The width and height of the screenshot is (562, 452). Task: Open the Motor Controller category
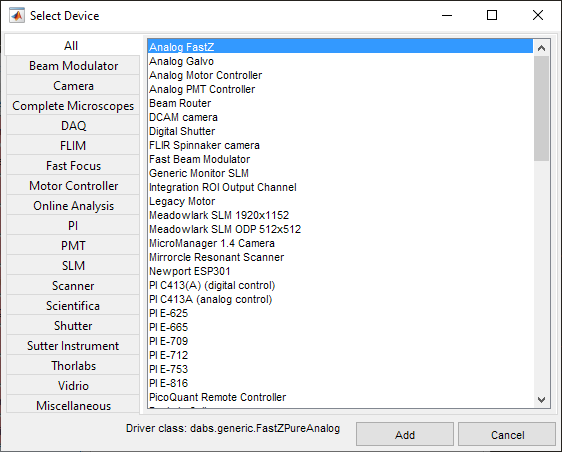(x=73, y=186)
